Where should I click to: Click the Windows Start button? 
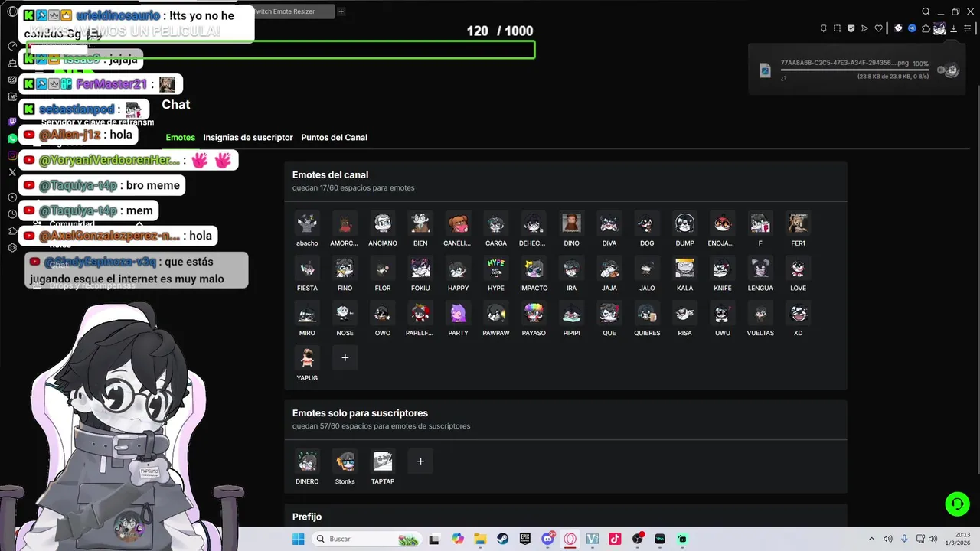click(x=298, y=539)
